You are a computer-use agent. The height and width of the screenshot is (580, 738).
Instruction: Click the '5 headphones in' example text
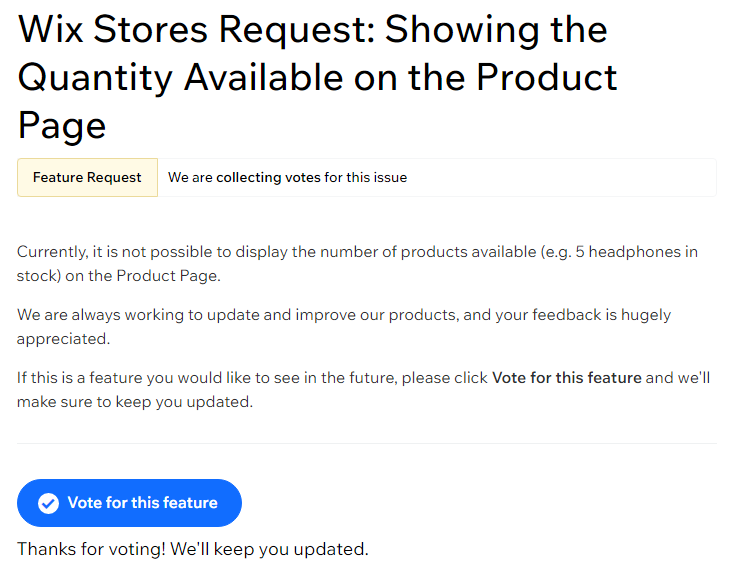[x=637, y=252]
